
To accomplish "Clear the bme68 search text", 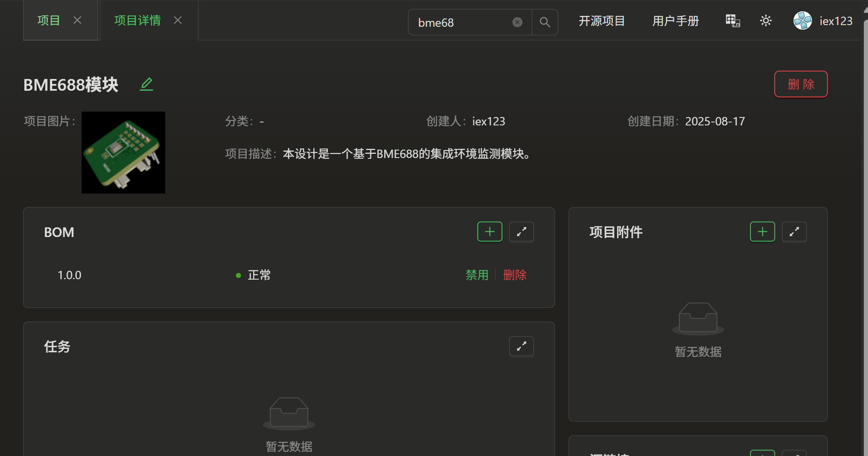I will (517, 22).
